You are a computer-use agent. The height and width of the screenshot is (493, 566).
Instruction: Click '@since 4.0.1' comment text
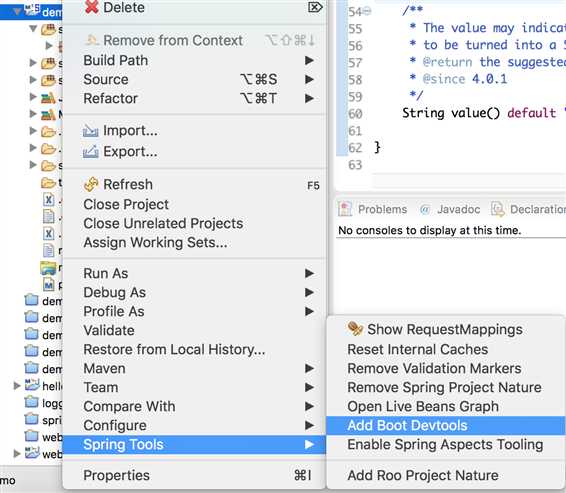[x=465, y=79]
